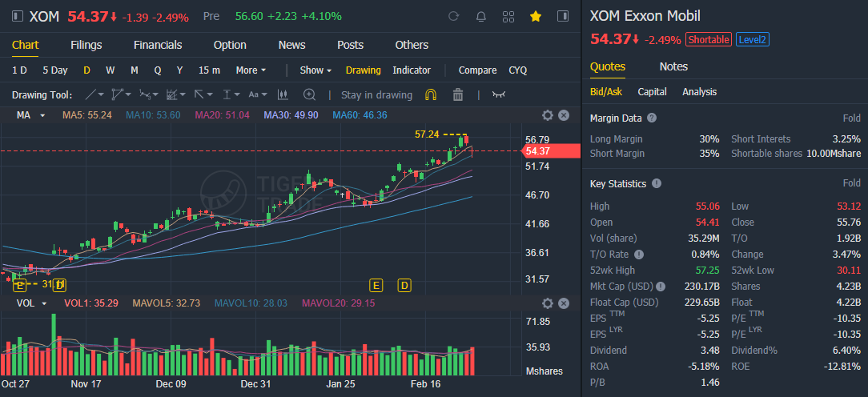
Task: Open MA indicator settings gear
Action: pos(548,115)
